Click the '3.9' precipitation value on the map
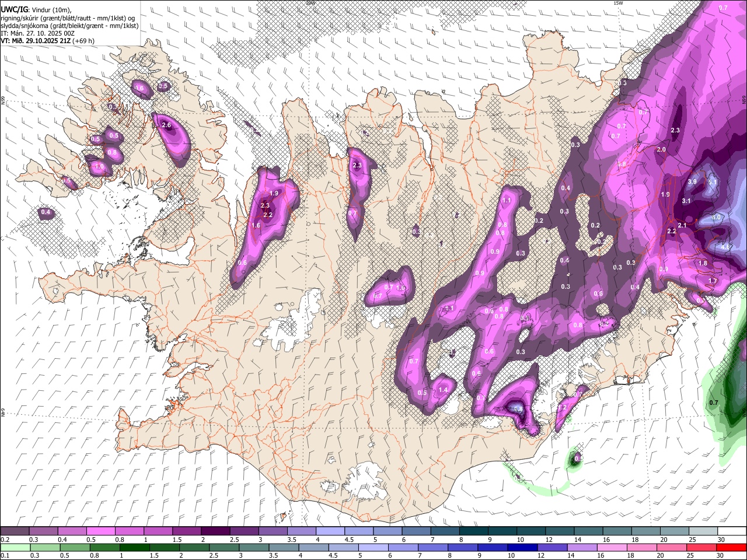747x560 pixels. pos(693,182)
